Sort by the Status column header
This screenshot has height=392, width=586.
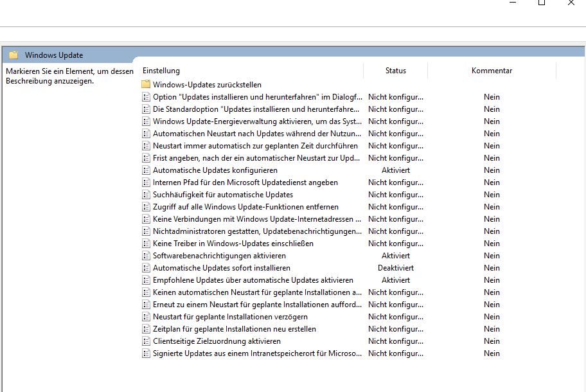click(x=395, y=71)
